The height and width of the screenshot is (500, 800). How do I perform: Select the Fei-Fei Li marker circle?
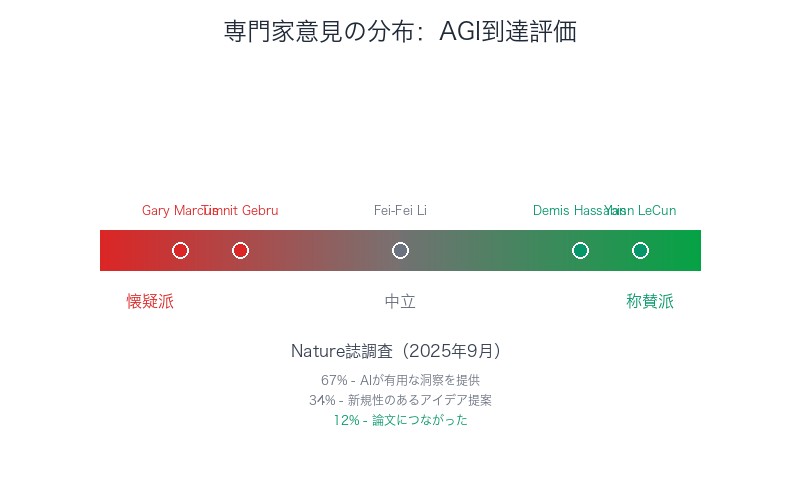[x=400, y=250]
